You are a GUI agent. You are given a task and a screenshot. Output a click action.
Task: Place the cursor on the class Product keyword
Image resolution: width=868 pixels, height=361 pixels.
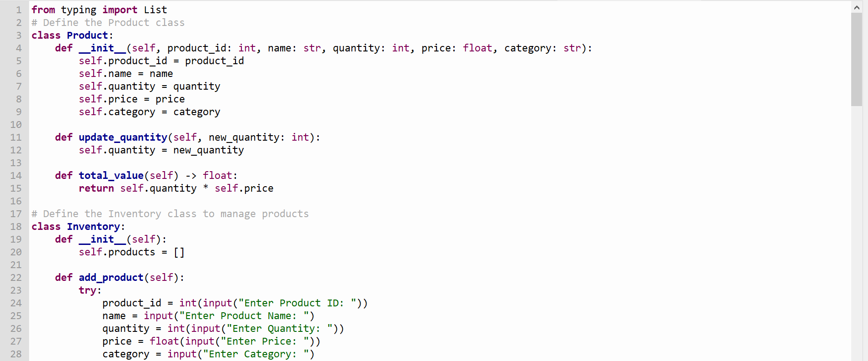click(46, 35)
